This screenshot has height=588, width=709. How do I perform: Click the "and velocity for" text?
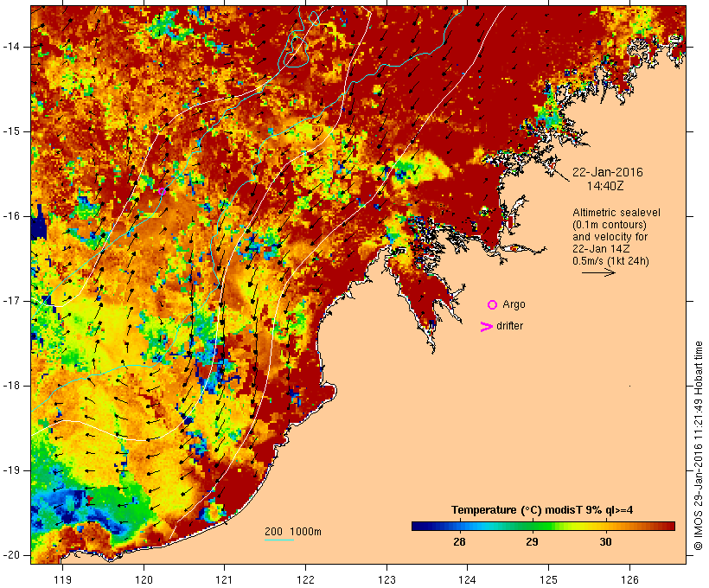tap(610, 237)
